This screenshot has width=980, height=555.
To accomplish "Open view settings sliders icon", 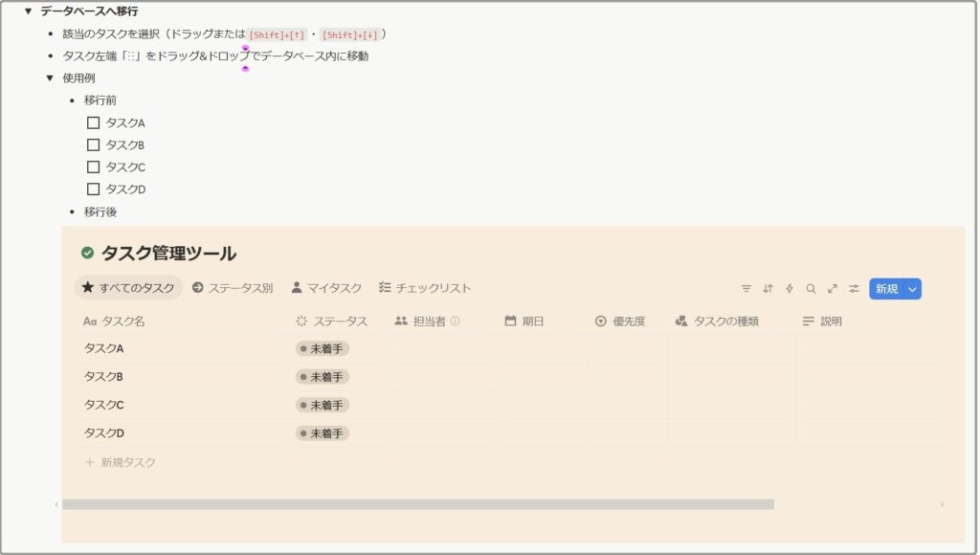I will click(x=854, y=288).
